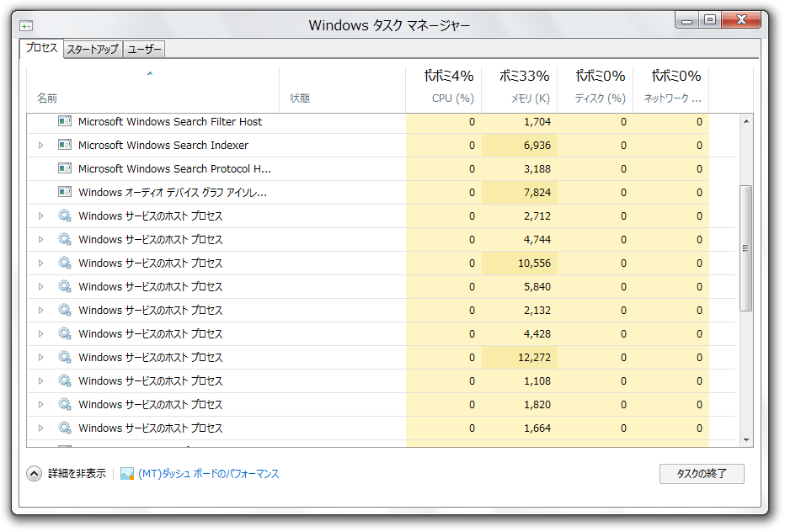This screenshot has height=532, width=785.
Task: Click the Windows Search Protocol Host icon
Action: [65, 168]
